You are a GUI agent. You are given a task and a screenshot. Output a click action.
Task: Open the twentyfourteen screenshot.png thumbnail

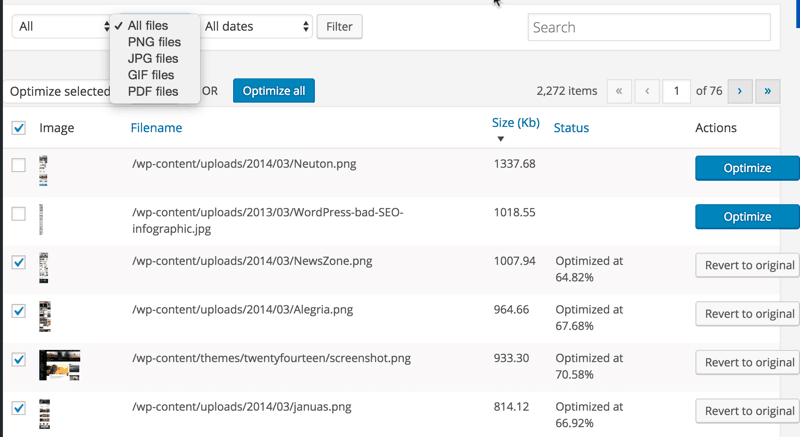tap(59, 363)
